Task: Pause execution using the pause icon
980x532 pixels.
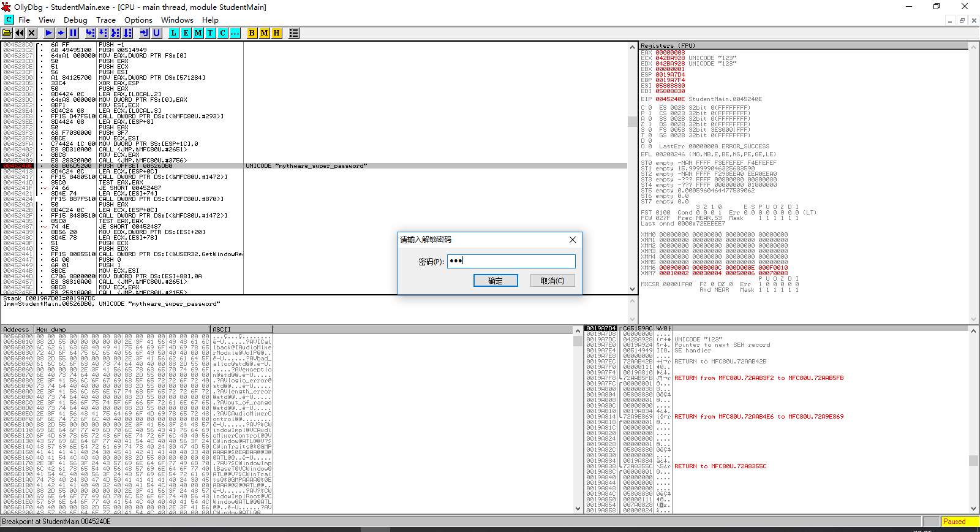Action: (73, 33)
